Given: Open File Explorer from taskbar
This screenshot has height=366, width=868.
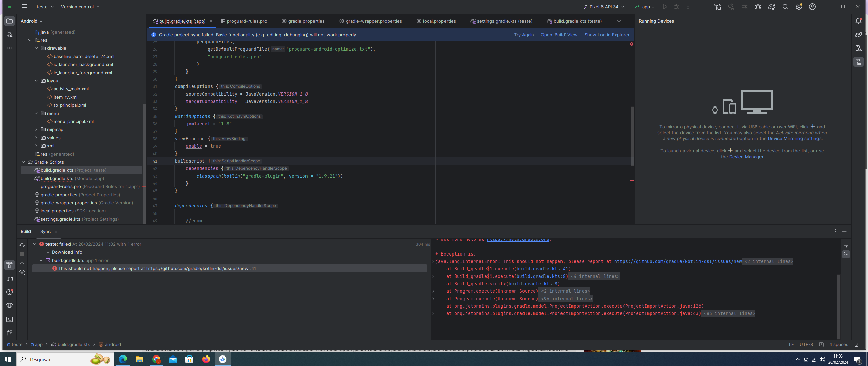Looking at the screenshot, I should pyautogui.click(x=139, y=359).
